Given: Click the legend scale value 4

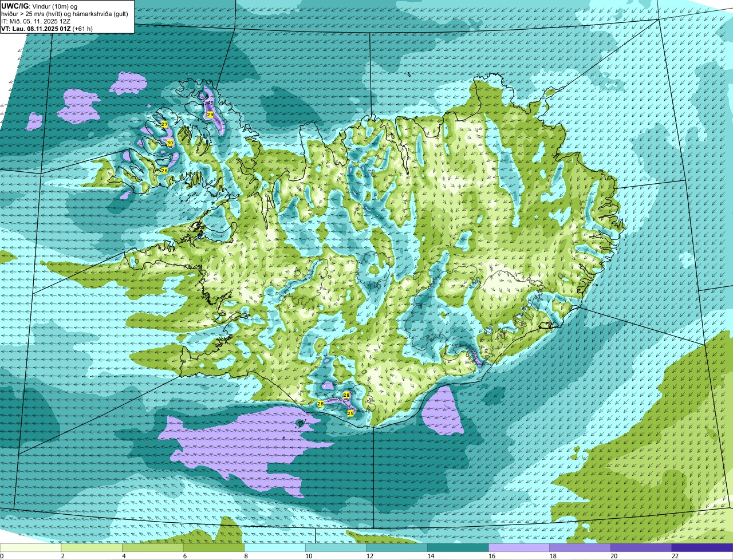Looking at the screenshot, I should [x=123, y=556].
